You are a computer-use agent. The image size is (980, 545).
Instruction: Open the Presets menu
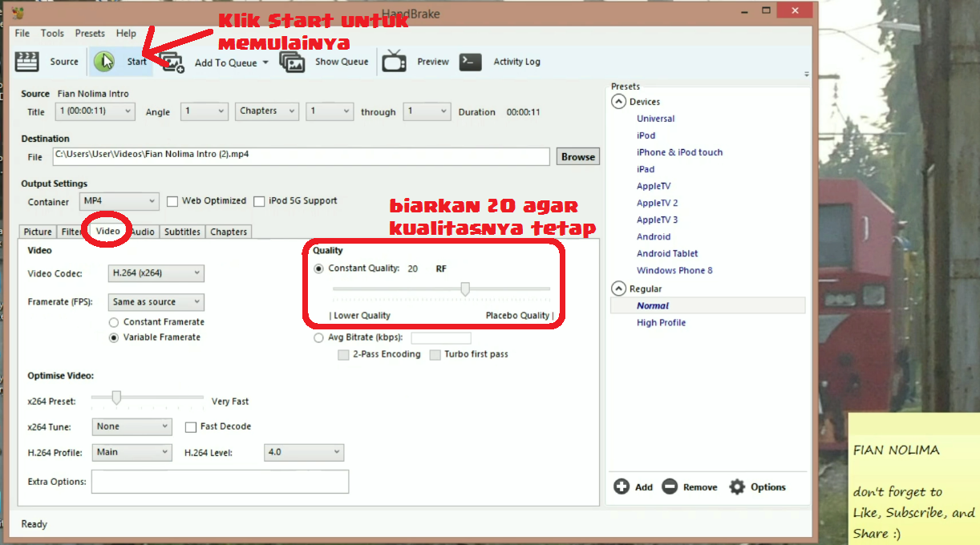point(90,34)
